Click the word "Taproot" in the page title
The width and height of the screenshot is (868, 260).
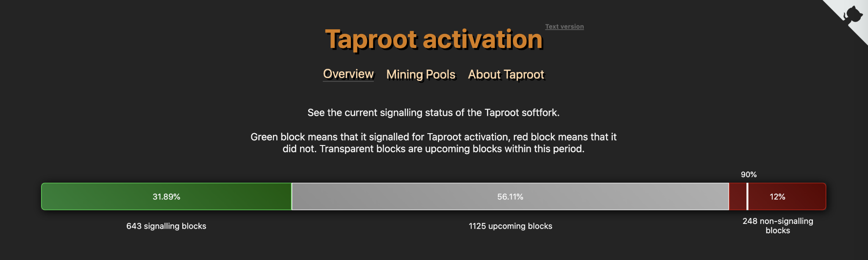(x=371, y=39)
